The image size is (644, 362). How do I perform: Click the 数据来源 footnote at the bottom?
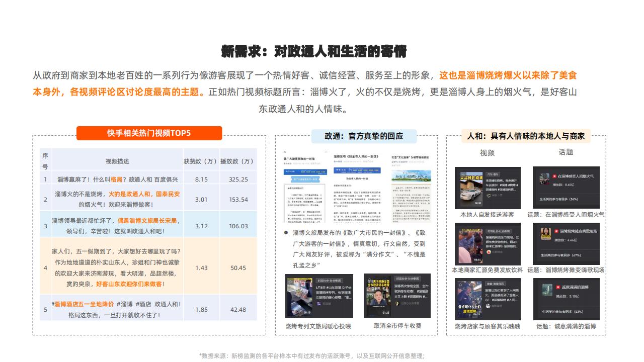pyautogui.click(x=311, y=355)
